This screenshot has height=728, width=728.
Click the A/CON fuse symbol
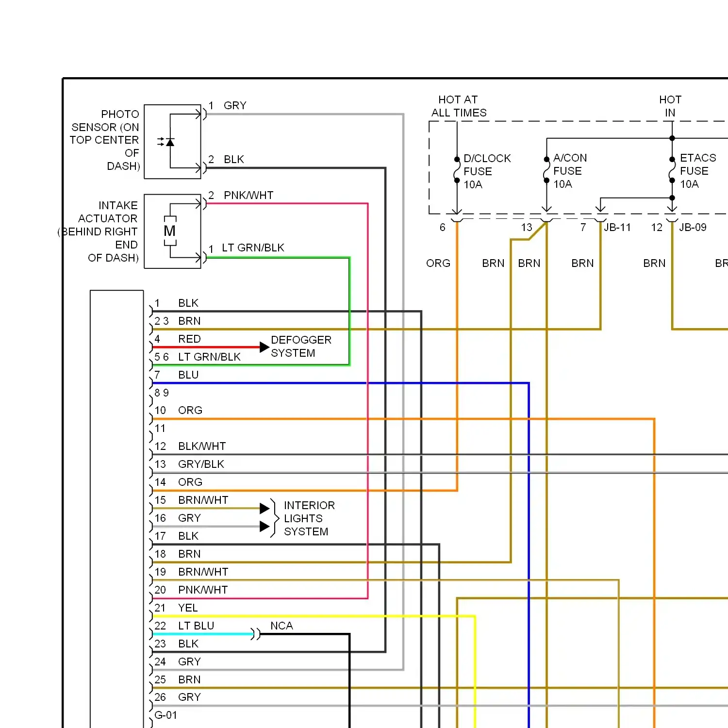[x=546, y=170]
